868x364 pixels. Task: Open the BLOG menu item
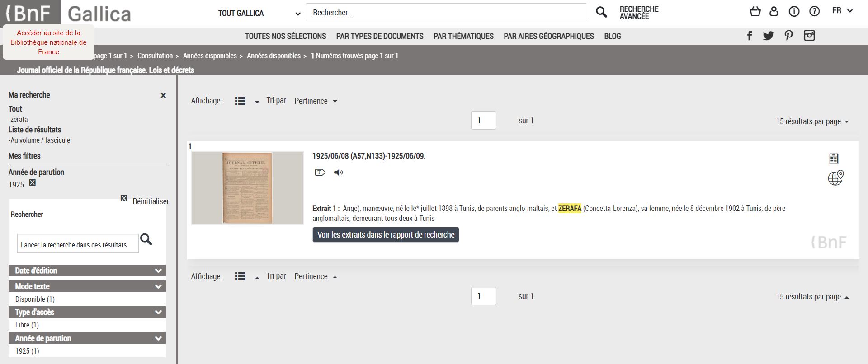pos(613,36)
